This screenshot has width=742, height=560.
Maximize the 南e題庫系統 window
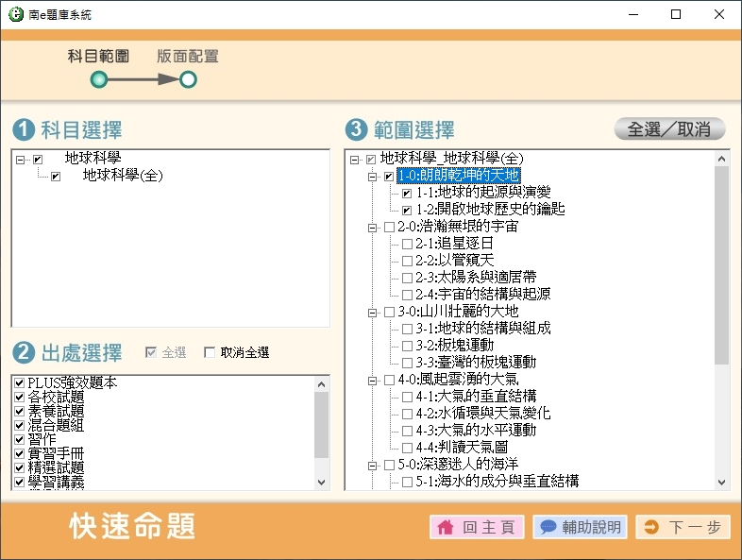[x=676, y=14]
